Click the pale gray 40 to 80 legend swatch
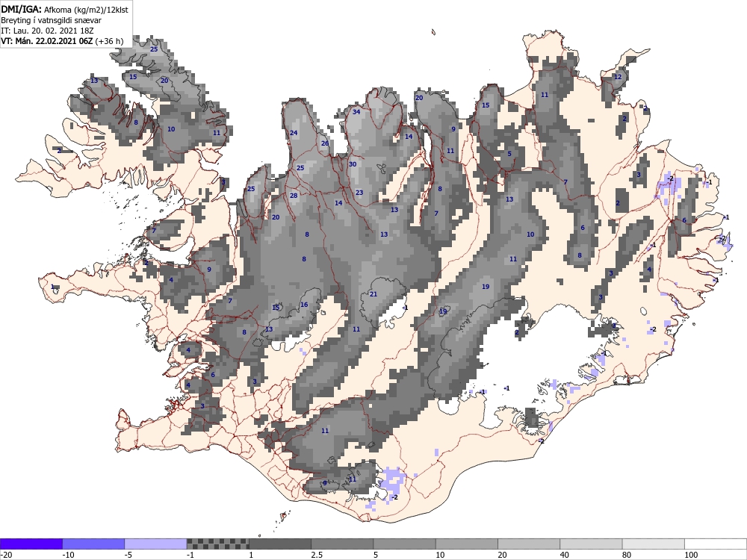The height and width of the screenshot is (560, 747). 591,544
